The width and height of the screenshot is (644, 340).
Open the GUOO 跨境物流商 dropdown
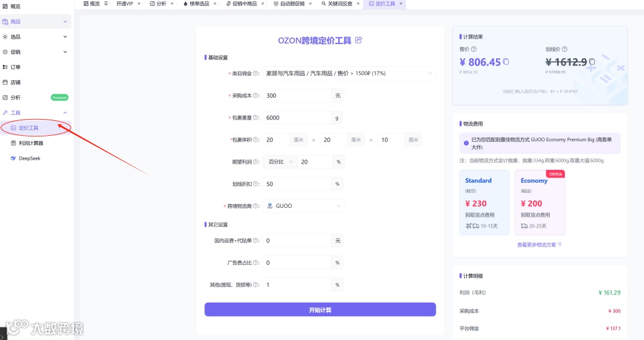(303, 206)
